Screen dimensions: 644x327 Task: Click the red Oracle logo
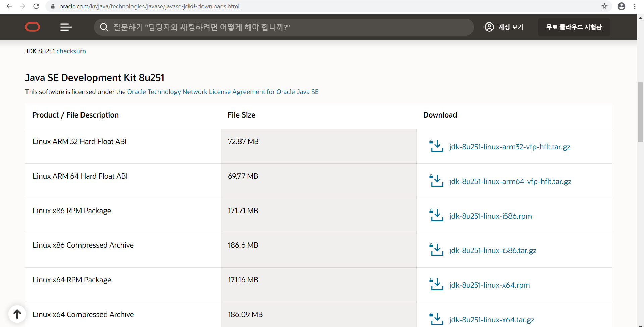(x=33, y=27)
